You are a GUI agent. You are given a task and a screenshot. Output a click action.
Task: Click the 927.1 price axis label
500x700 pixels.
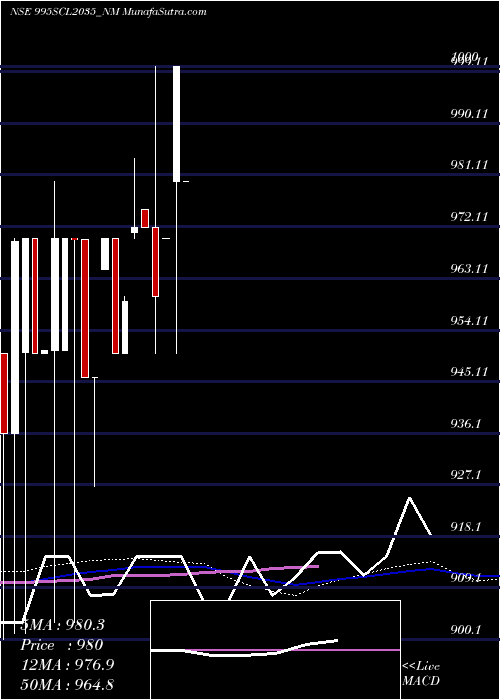pyautogui.click(x=466, y=475)
